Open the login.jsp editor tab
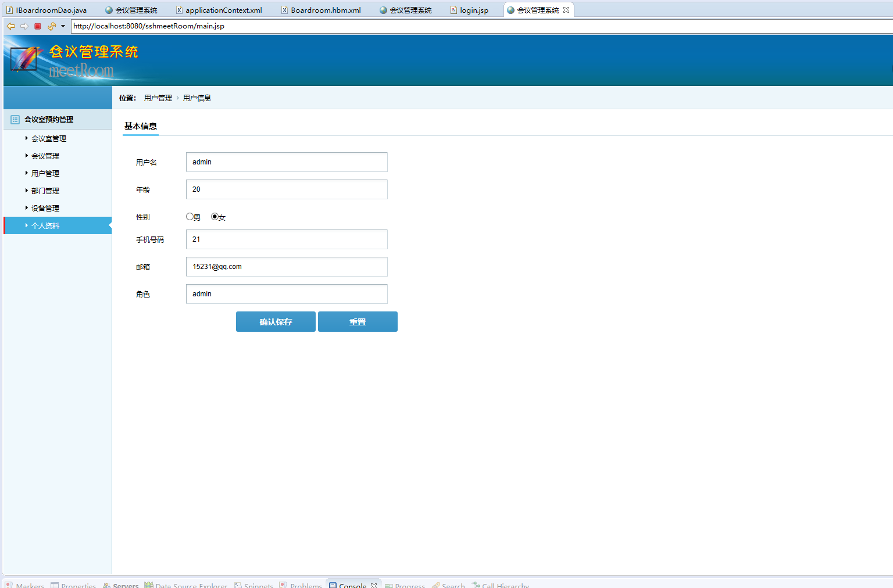 click(469, 10)
